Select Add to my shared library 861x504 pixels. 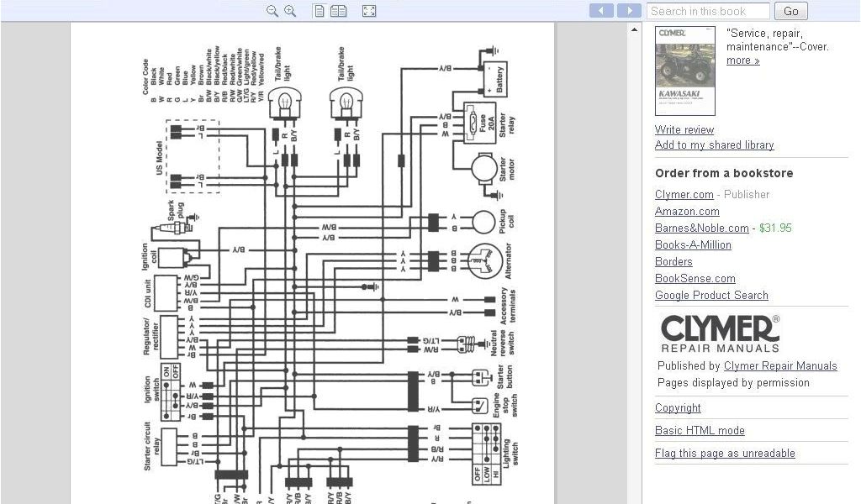714,145
